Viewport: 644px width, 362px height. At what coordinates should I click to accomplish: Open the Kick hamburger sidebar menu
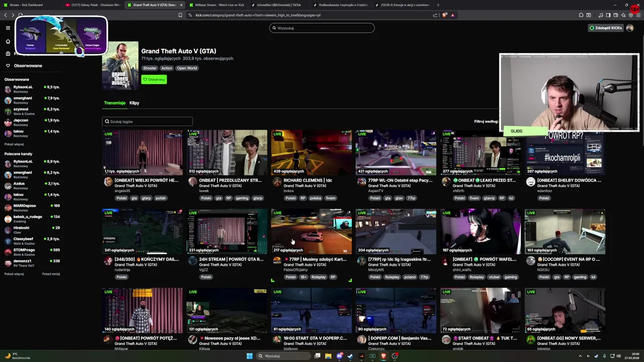click(x=8, y=28)
